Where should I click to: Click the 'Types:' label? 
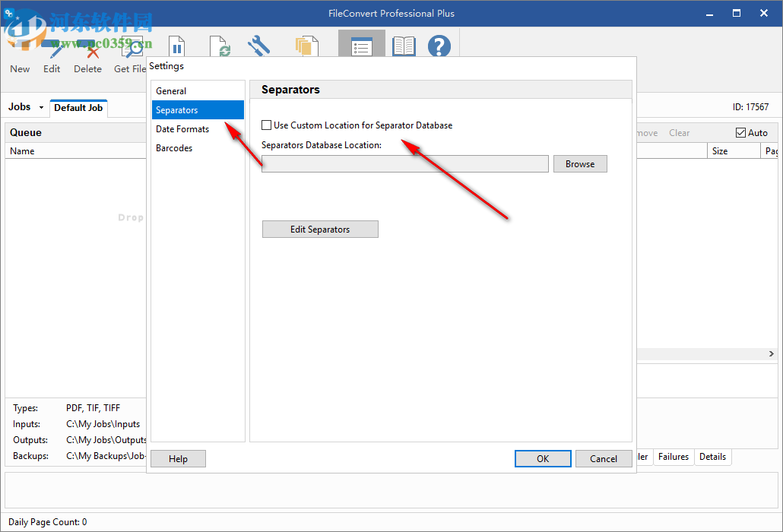coord(26,407)
